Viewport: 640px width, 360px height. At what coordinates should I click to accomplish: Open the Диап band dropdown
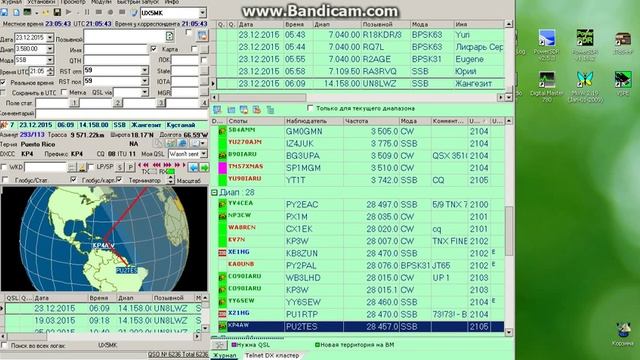tap(50, 49)
